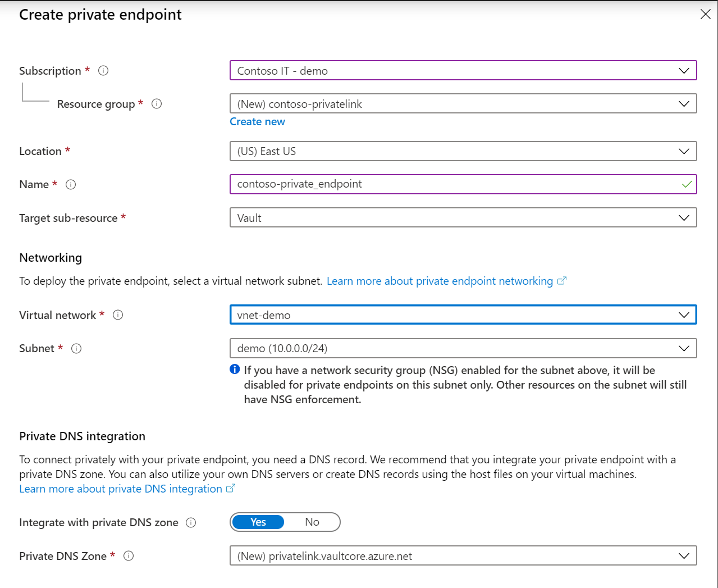Screen dimensions: 718x588
Task: Click the info icon beside Resource group
Action: pyautogui.click(x=157, y=104)
